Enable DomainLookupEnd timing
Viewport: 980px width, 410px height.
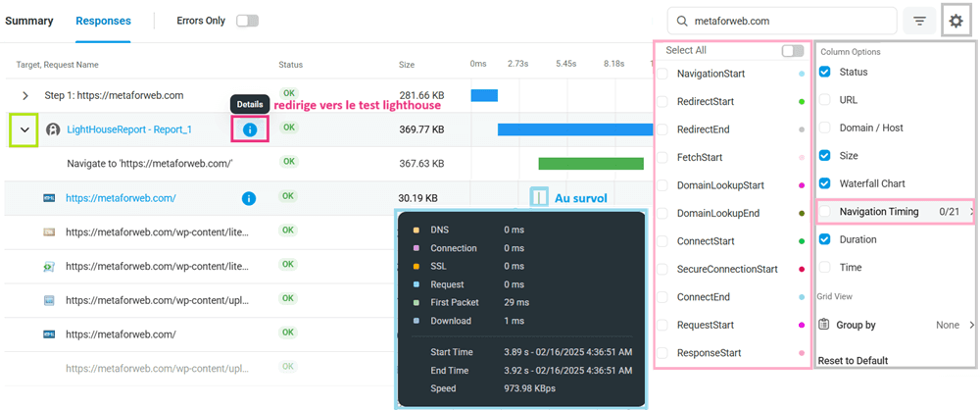[662, 214]
